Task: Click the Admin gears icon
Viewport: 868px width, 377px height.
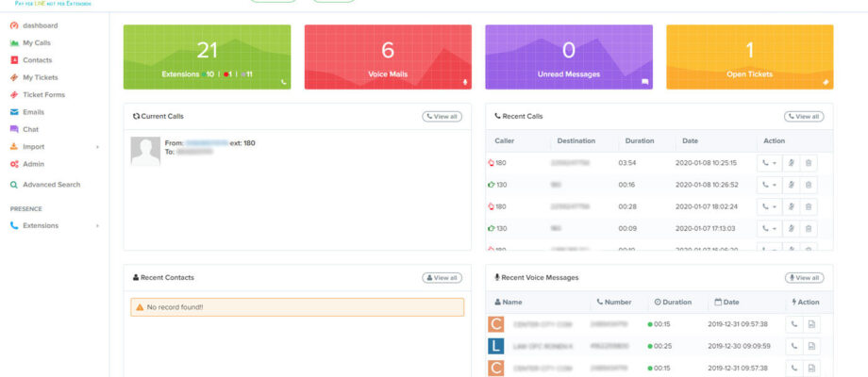Action: (14, 164)
